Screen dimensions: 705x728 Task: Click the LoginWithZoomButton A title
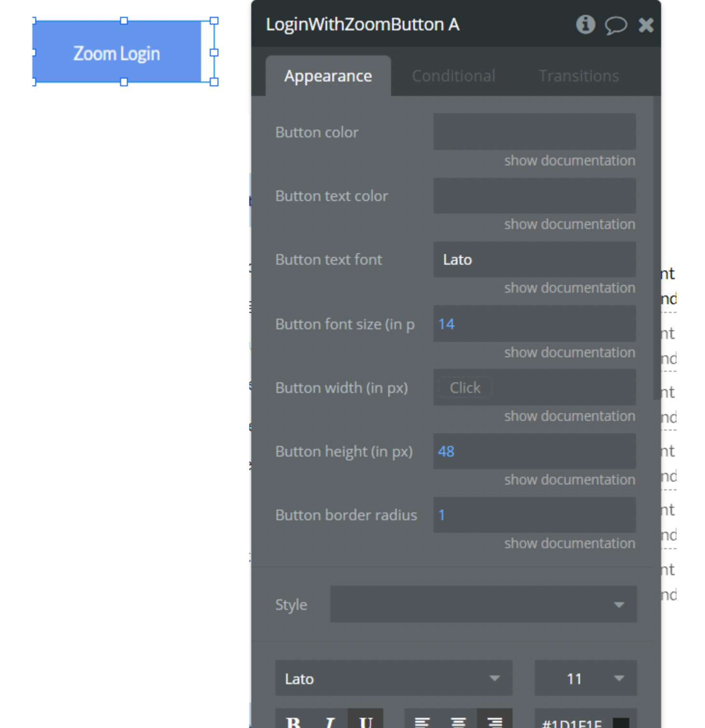click(x=362, y=24)
